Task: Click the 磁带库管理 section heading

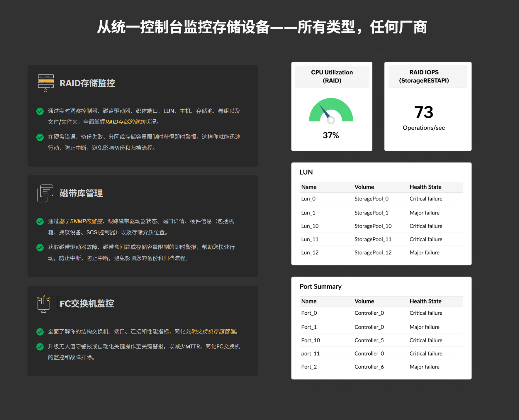Action: 81,193
